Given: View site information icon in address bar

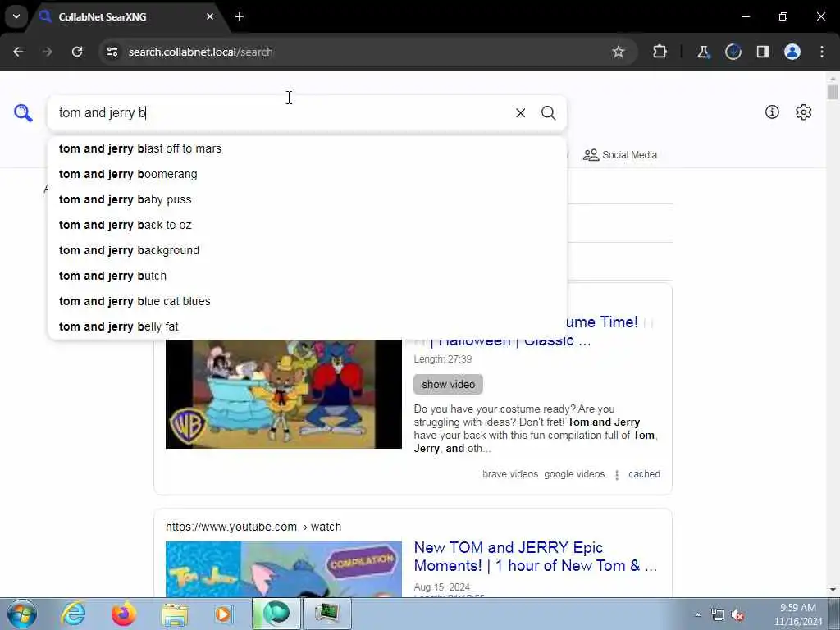Looking at the screenshot, I should point(112,52).
